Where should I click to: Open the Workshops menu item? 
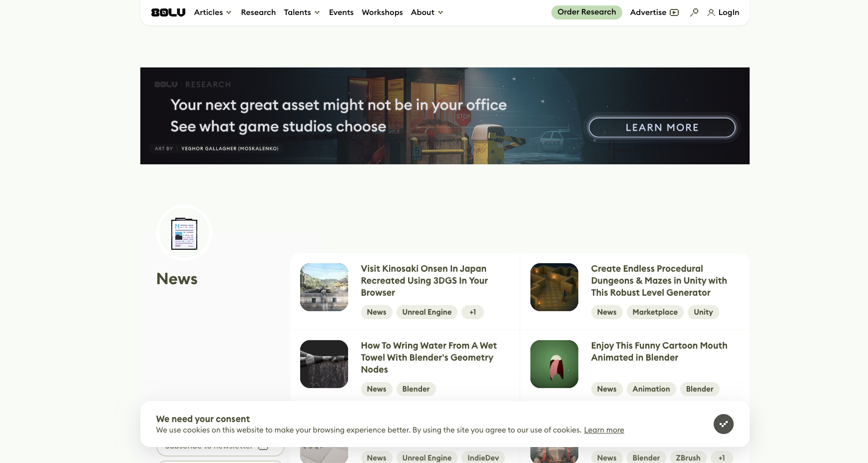click(x=382, y=12)
